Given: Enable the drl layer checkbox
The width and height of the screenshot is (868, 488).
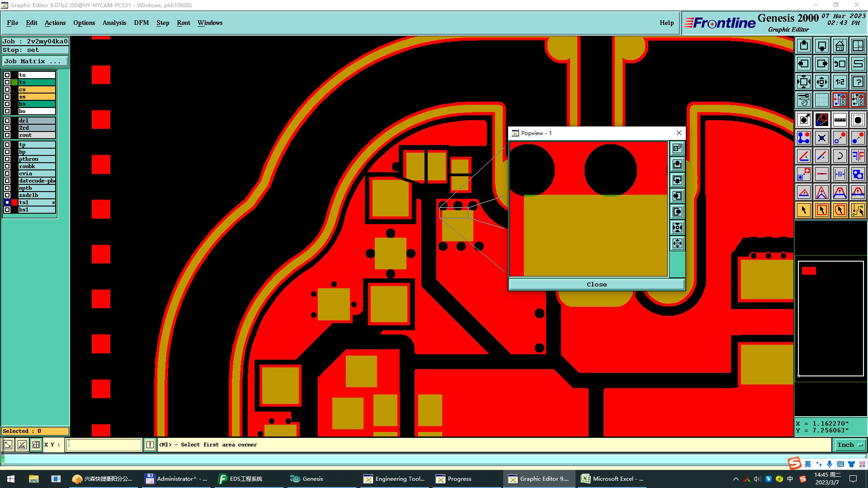Looking at the screenshot, I should (7, 121).
